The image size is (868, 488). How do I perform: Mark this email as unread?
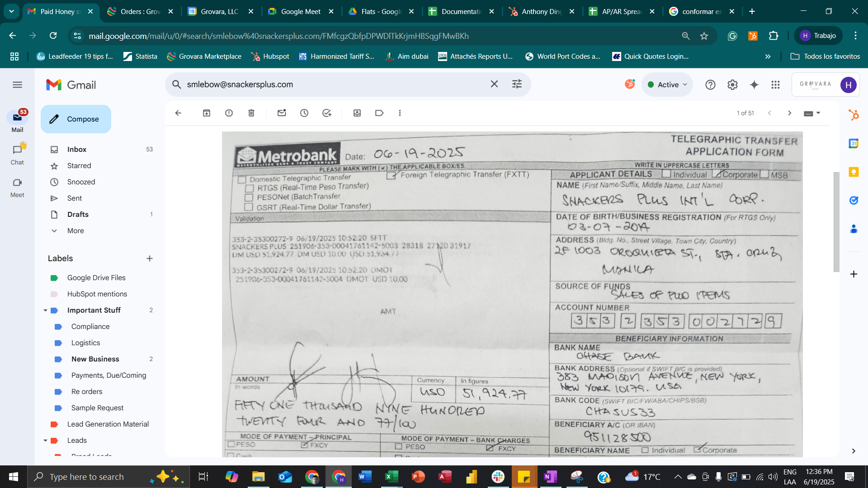click(282, 113)
